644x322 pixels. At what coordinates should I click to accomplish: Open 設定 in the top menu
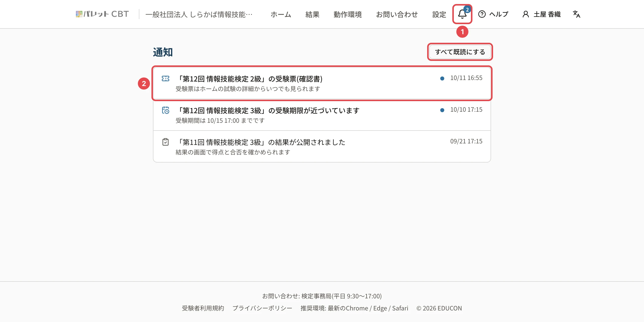coord(439,14)
